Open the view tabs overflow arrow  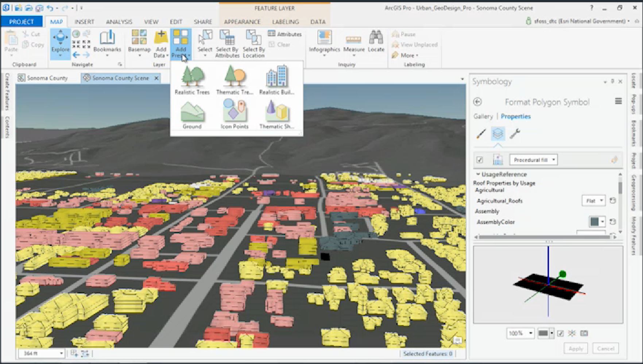(x=462, y=79)
